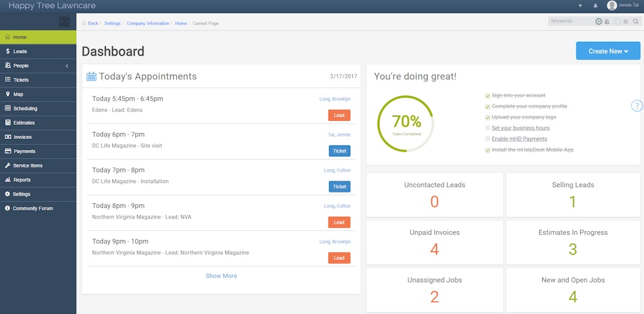Click the calendar icon beside Today's Appointments
This screenshot has width=644, height=314.
coord(91,77)
